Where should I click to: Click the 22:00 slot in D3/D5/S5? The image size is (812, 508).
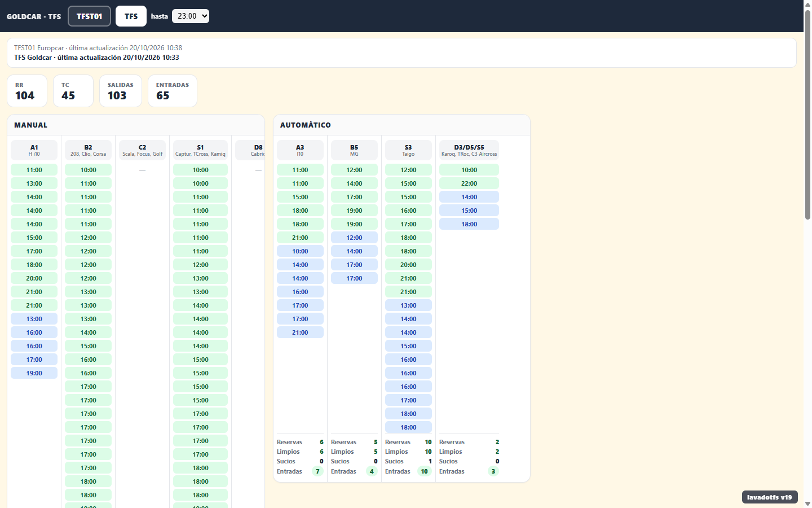[469, 183]
